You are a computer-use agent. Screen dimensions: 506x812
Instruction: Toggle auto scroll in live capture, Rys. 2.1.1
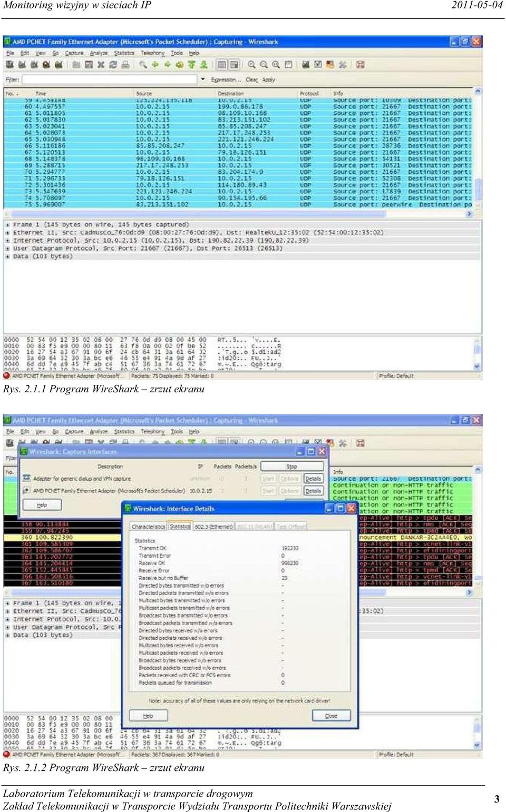pyautogui.click(x=234, y=65)
